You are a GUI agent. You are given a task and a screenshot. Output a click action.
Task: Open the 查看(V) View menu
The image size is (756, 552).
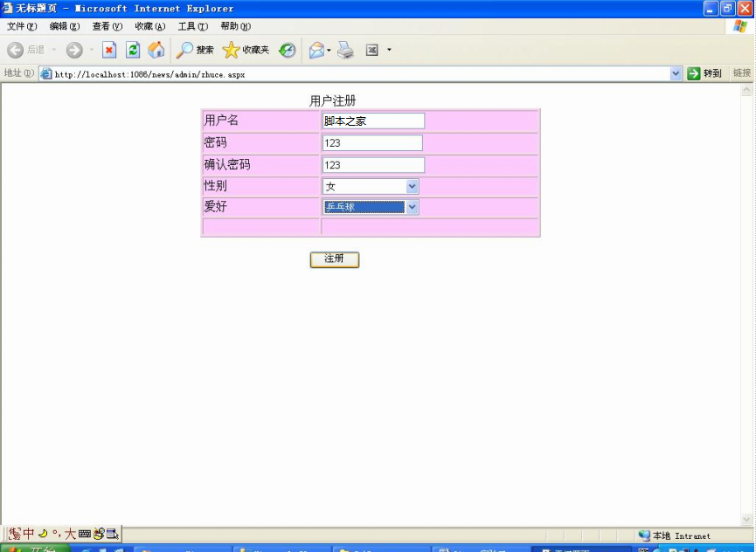pyautogui.click(x=107, y=26)
